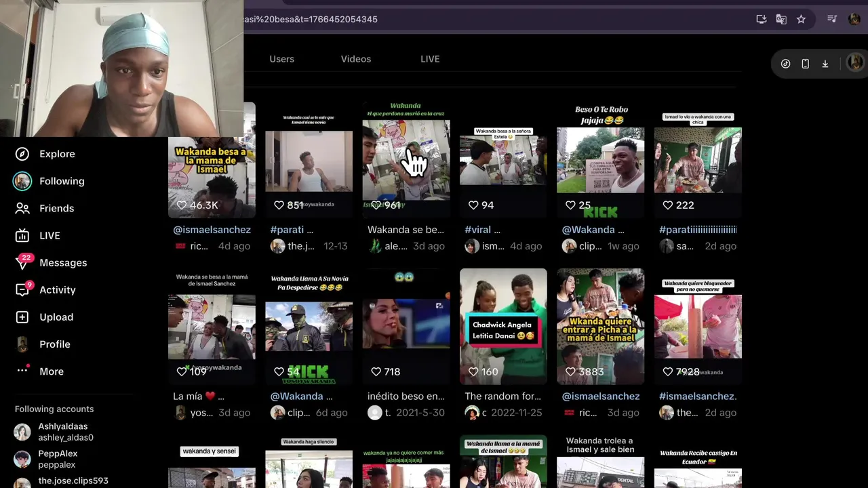Image resolution: width=868 pixels, height=488 pixels.
Task: Open the browser profile avatar
Action: 854,19
